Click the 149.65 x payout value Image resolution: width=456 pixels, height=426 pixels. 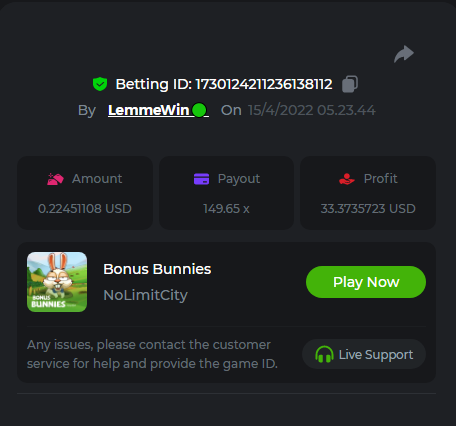click(x=226, y=209)
